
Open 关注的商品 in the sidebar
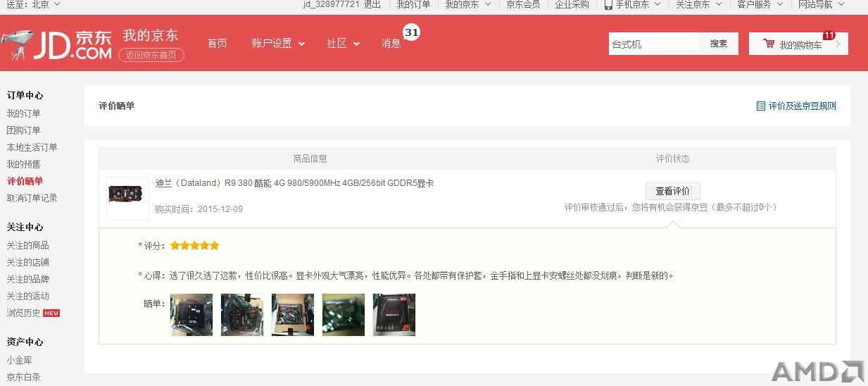pyautogui.click(x=28, y=245)
